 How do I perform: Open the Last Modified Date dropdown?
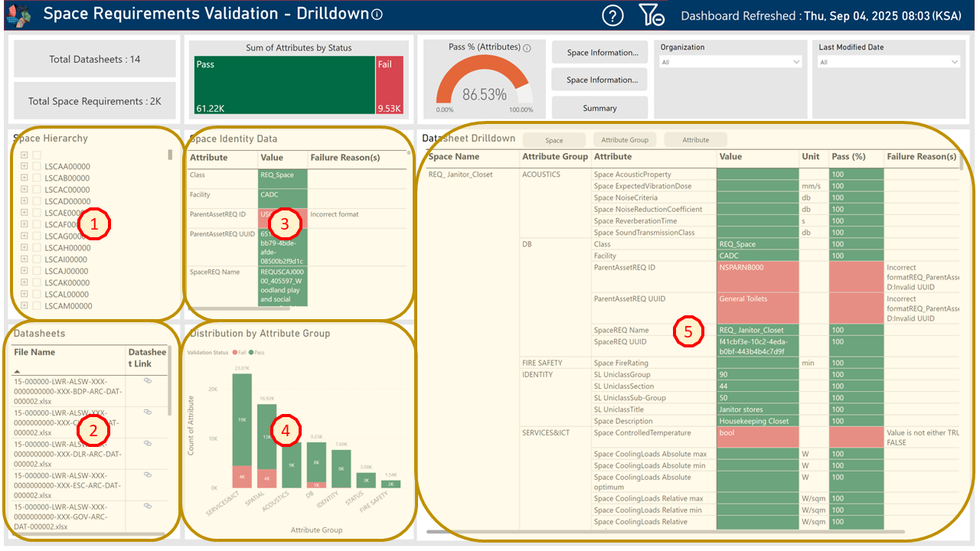pos(888,62)
